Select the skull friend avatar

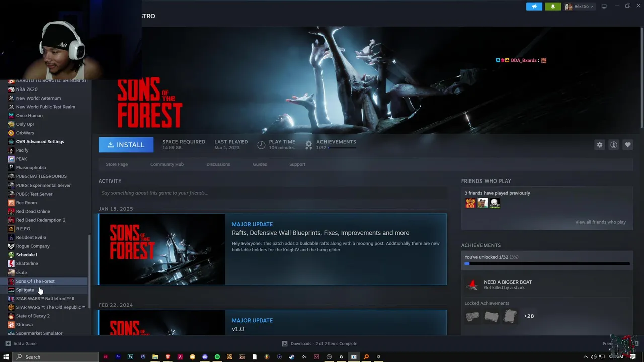pyautogui.click(x=495, y=203)
